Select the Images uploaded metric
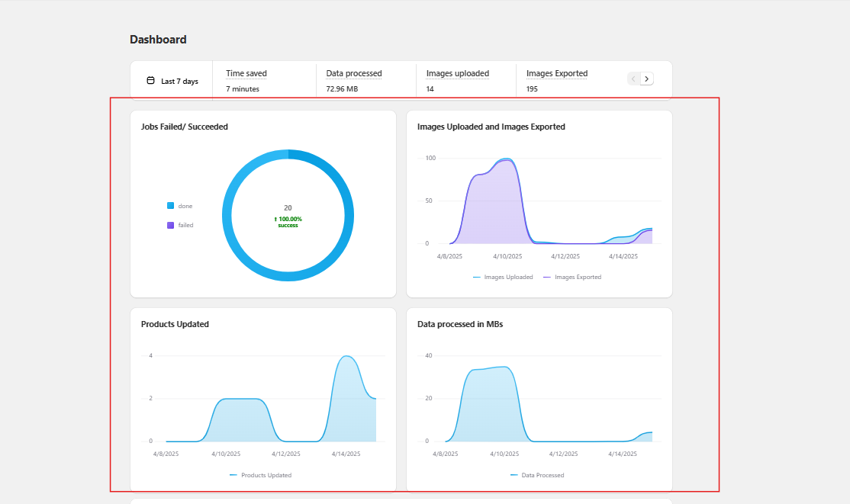The width and height of the screenshot is (850, 504). (458, 74)
